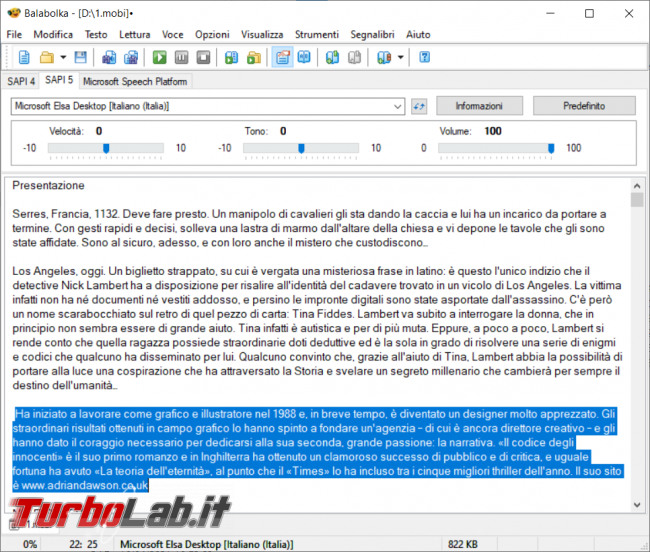
Task: Click the 0% status bar field
Action: pyautogui.click(x=30, y=544)
